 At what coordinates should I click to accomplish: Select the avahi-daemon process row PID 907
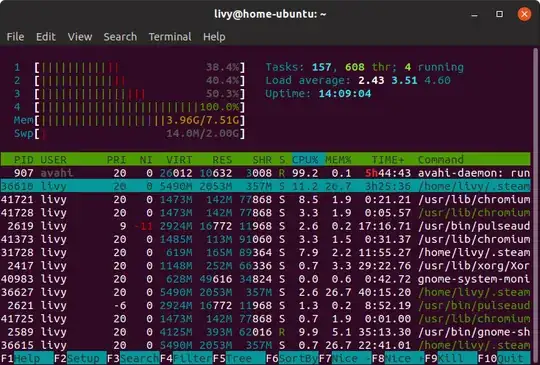pos(265,173)
